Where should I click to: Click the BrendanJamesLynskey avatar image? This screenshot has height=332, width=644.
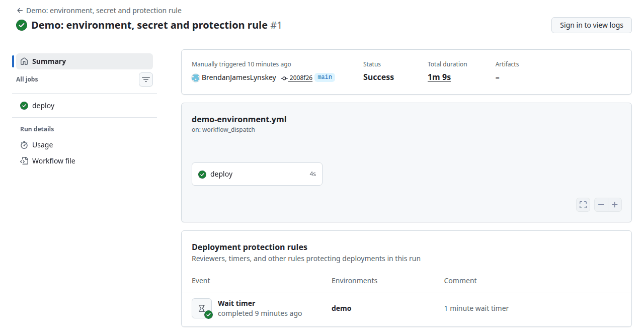click(196, 78)
